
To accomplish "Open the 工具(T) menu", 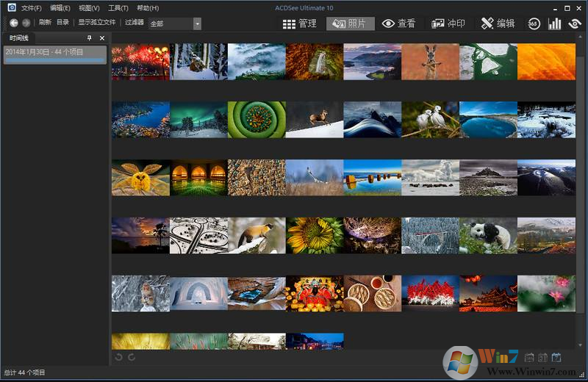I will 118,8.
